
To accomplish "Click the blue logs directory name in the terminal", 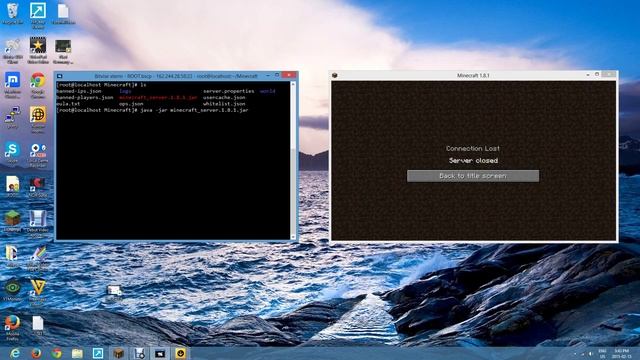I will coord(125,91).
